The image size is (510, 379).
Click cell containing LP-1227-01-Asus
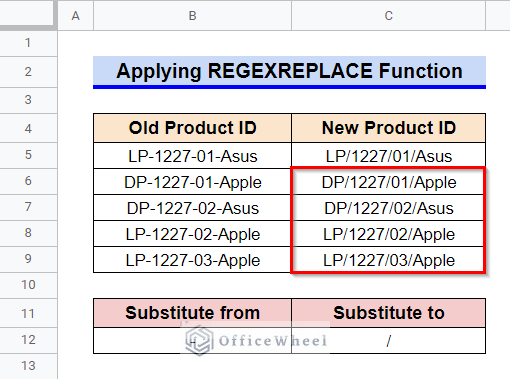[x=192, y=156]
